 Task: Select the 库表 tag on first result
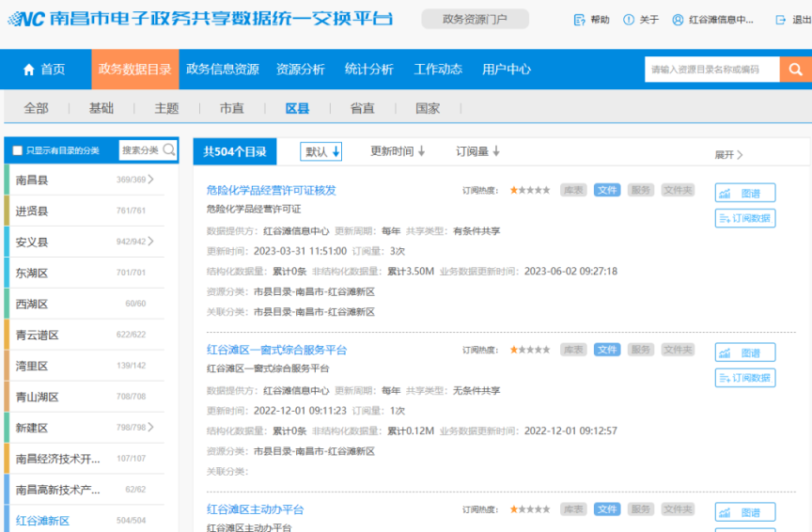[573, 190]
